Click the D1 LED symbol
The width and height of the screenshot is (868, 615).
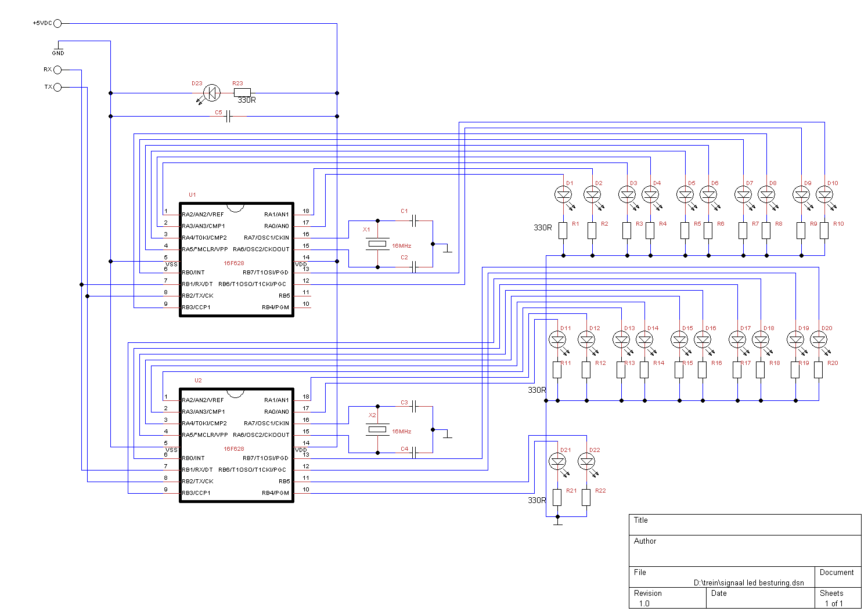tap(563, 195)
